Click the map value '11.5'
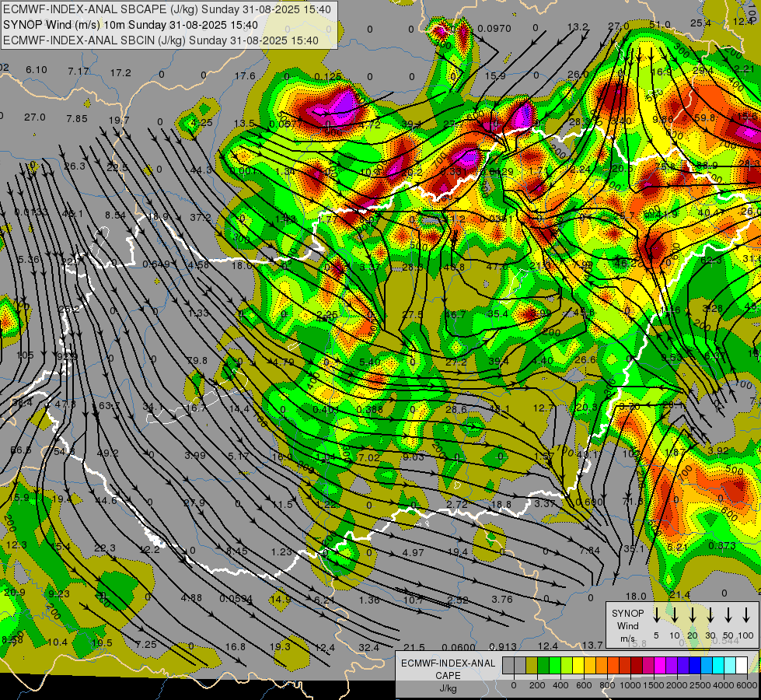The height and width of the screenshot is (700, 761). [x=283, y=505]
